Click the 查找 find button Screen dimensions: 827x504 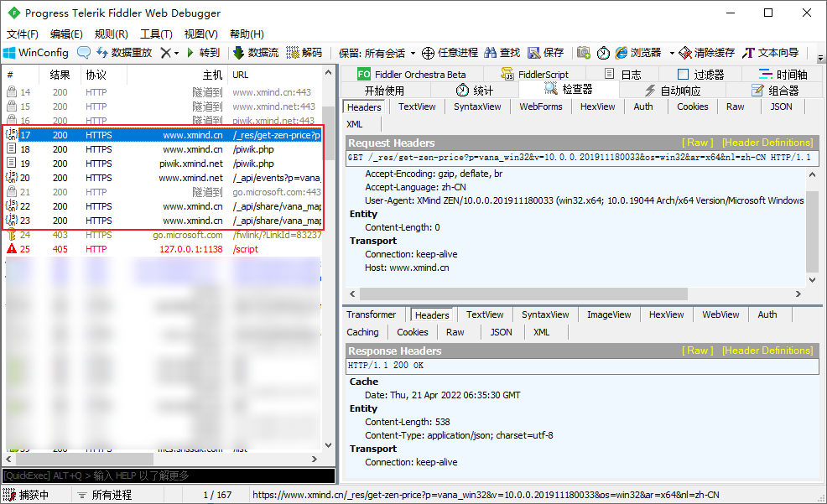pyautogui.click(x=502, y=52)
